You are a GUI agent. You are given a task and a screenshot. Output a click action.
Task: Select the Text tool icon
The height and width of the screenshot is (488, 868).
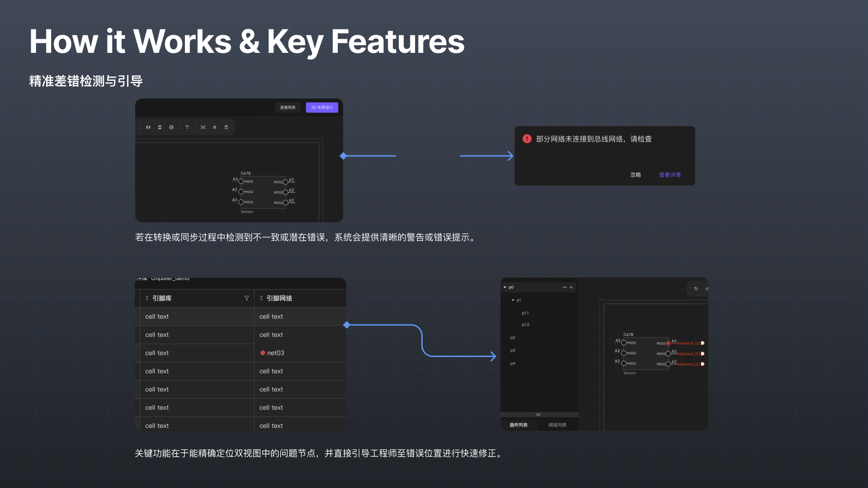(187, 127)
